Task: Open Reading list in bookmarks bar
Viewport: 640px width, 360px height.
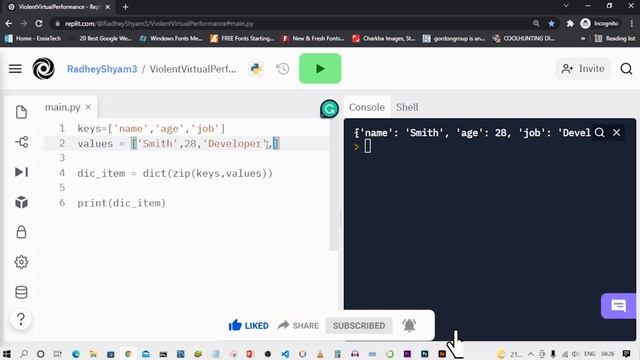Action: click(x=615, y=38)
